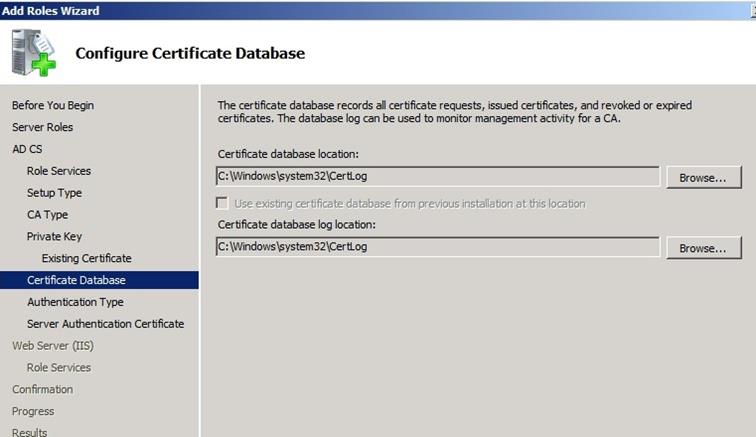
Task: Browse for the certificate database location
Action: click(703, 178)
